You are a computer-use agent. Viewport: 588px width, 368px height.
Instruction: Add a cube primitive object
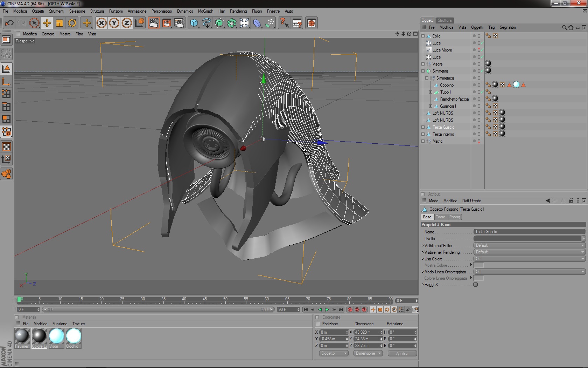194,23
